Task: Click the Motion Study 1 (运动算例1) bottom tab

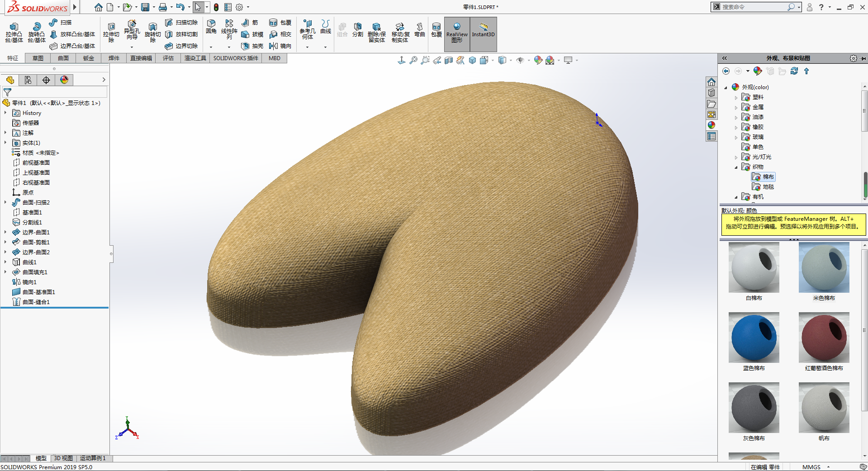Action: [93, 458]
